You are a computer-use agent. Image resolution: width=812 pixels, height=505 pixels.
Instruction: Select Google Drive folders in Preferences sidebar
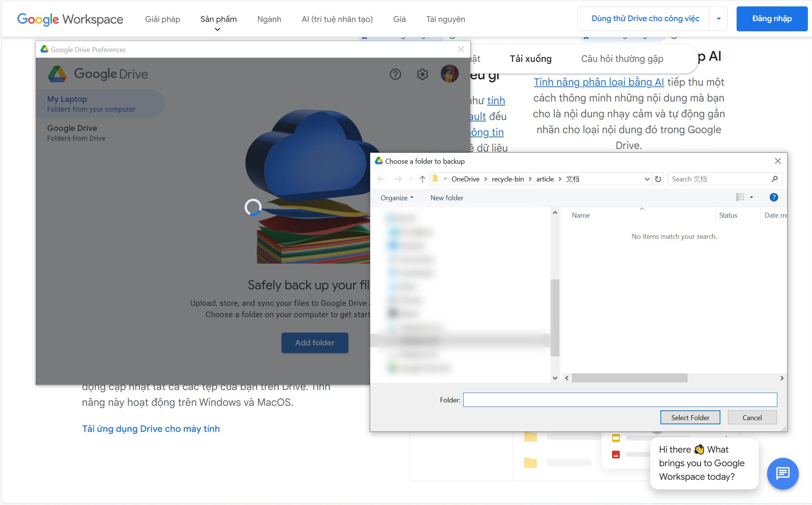[100, 133]
